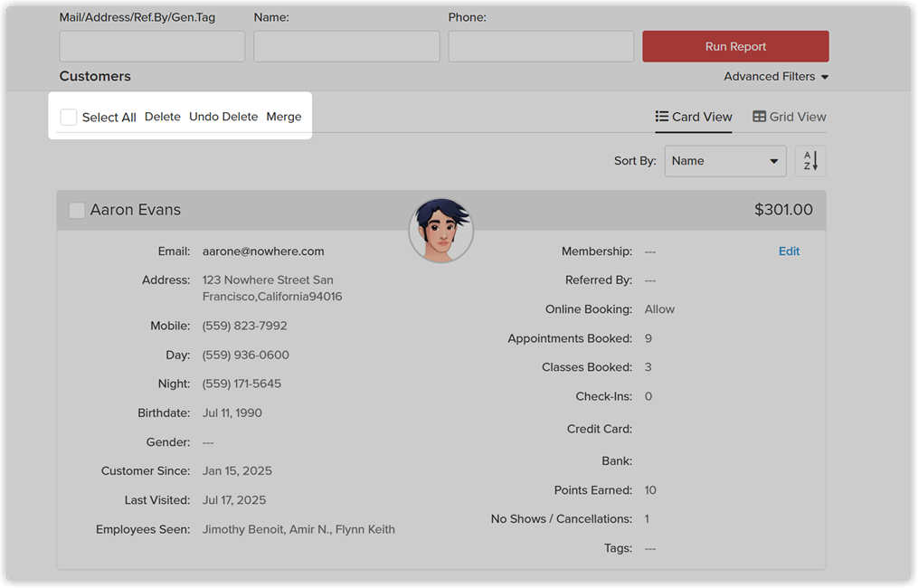Viewport: 918px width, 588px height.
Task: Click the 123 Nowhere Street address
Action: [272, 289]
